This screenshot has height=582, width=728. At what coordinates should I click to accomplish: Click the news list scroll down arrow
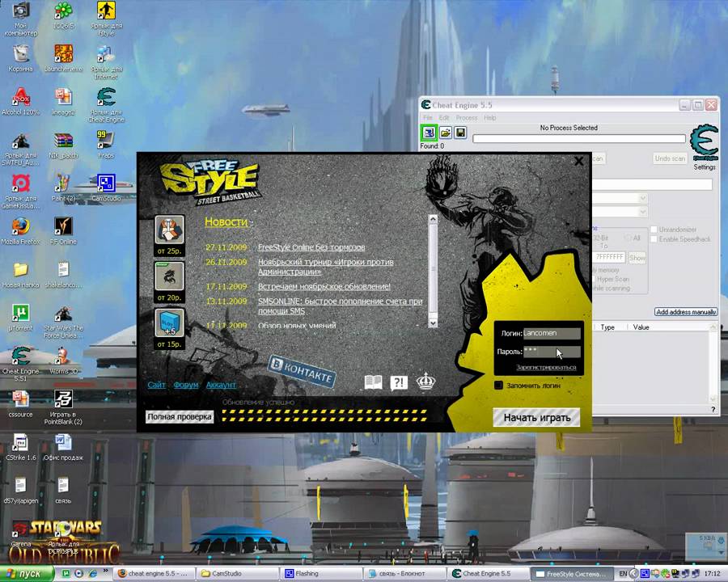[433, 323]
